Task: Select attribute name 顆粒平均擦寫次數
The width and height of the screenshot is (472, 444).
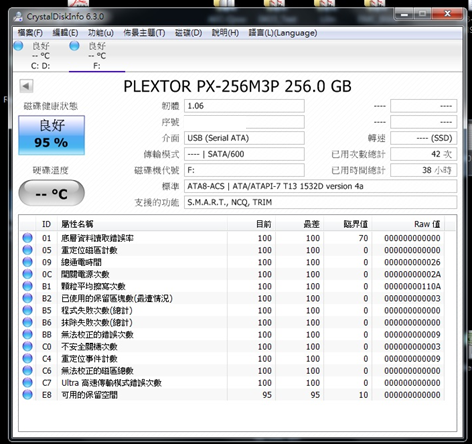Action: [x=93, y=286]
